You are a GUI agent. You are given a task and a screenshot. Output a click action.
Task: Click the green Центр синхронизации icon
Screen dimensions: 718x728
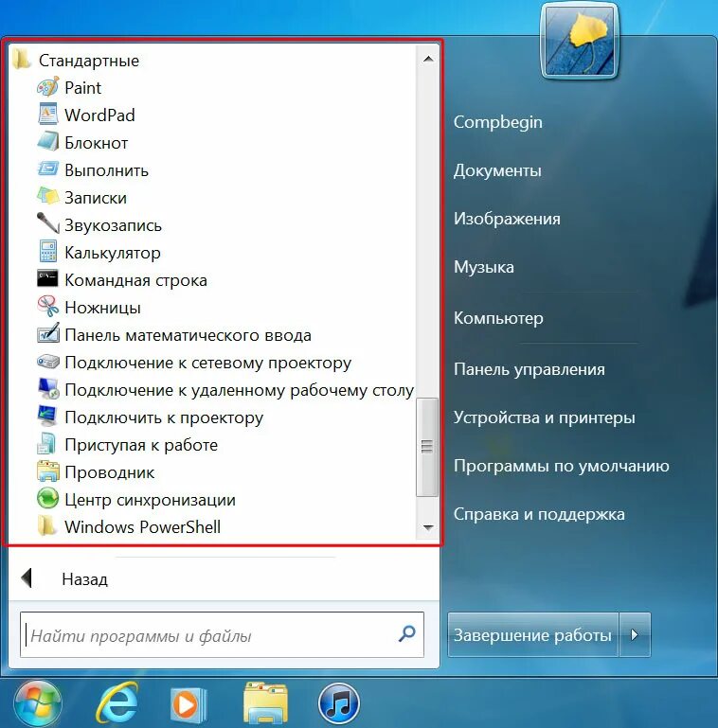point(48,498)
